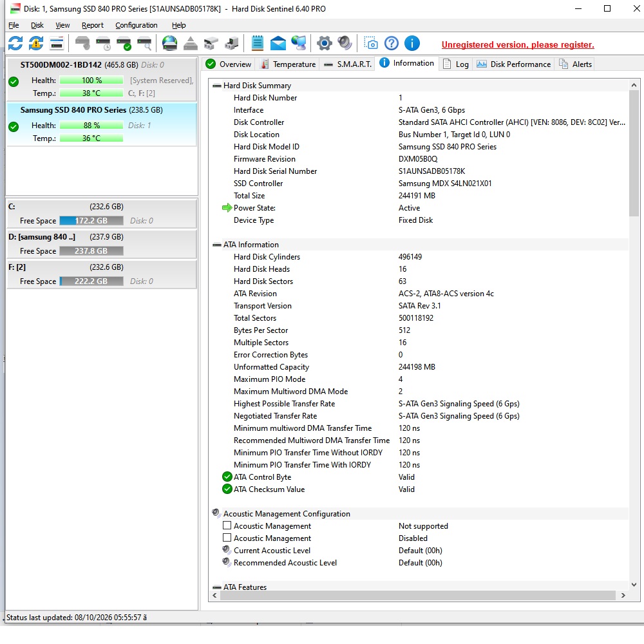Select the ST500DM002-1BD142 disk entry

[102, 79]
